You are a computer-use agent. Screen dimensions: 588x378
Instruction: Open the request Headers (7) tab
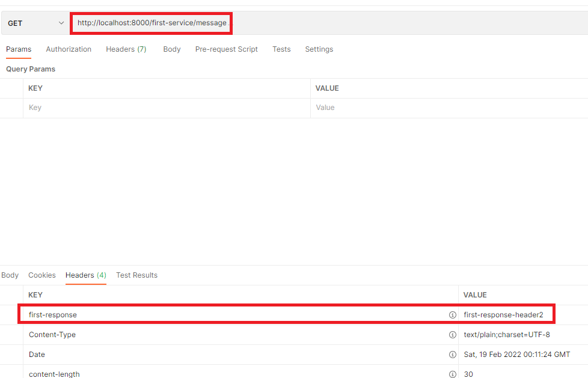pyautogui.click(x=126, y=49)
